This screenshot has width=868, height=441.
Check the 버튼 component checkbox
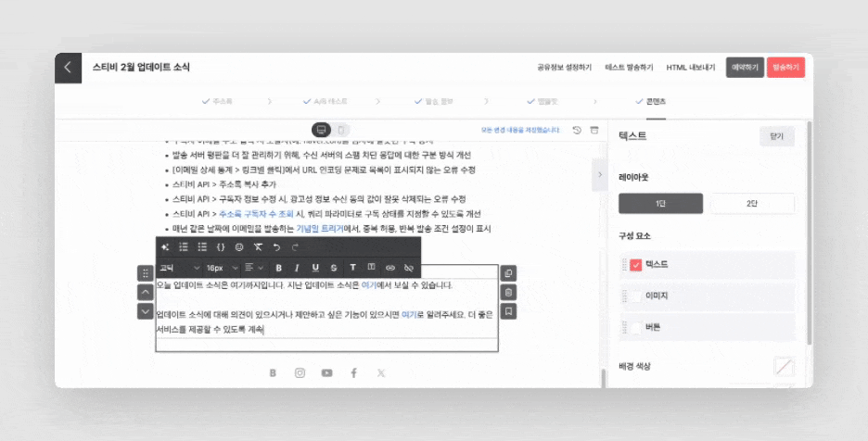tap(635, 328)
